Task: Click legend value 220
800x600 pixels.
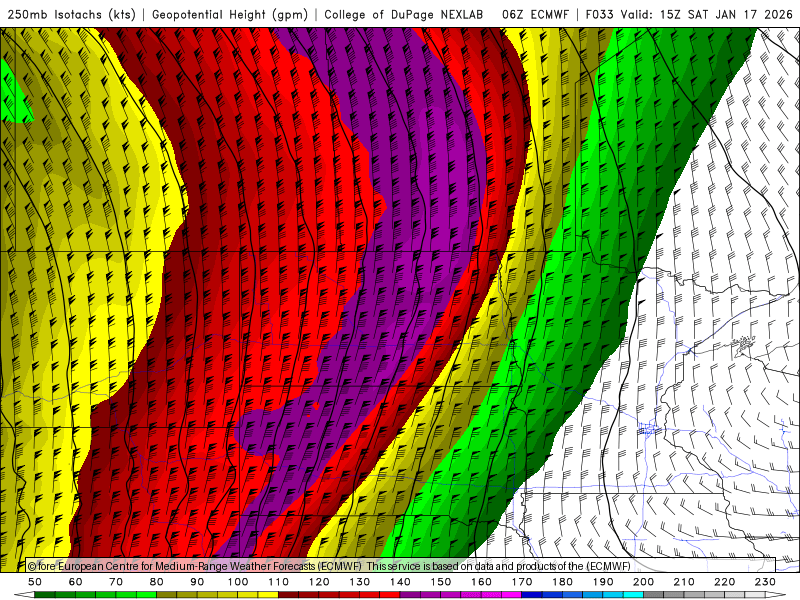Action: pos(724,582)
